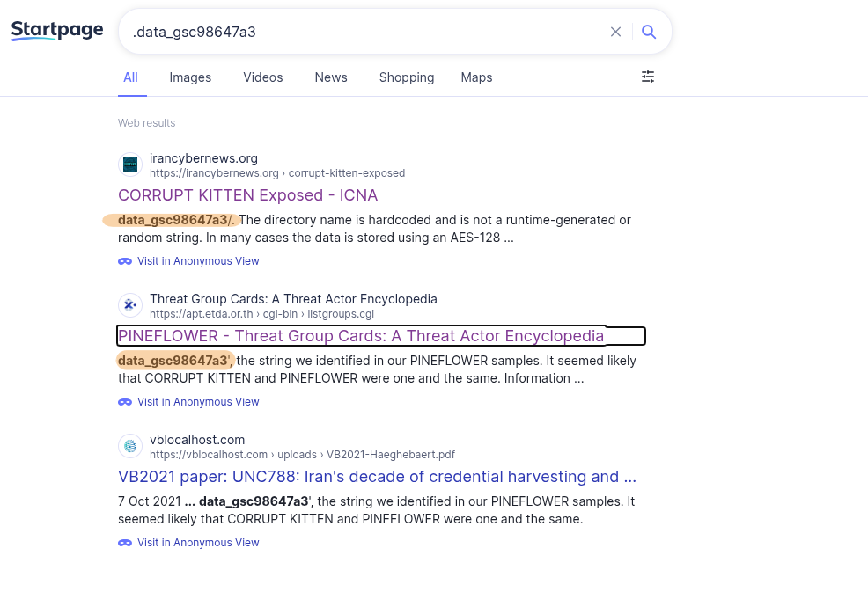This screenshot has height=614, width=868.
Task: Select the All results tab
Action: click(x=130, y=77)
